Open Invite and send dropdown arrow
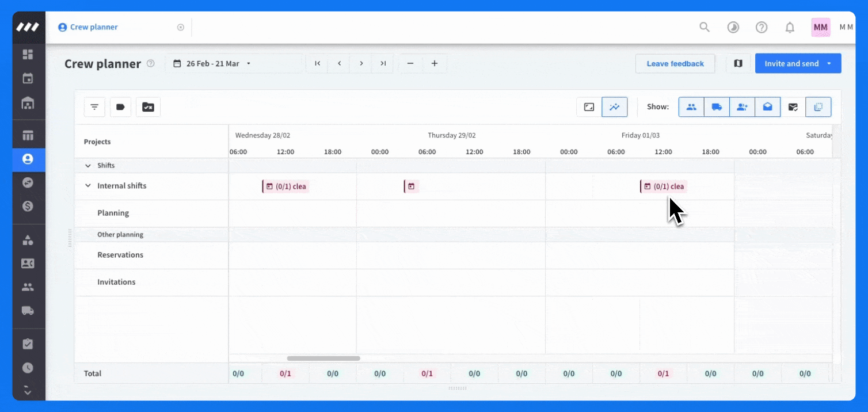 coord(829,63)
